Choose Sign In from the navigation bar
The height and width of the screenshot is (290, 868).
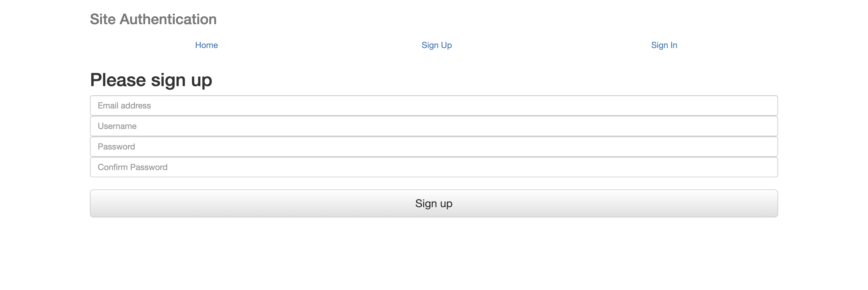pyautogui.click(x=663, y=45)
